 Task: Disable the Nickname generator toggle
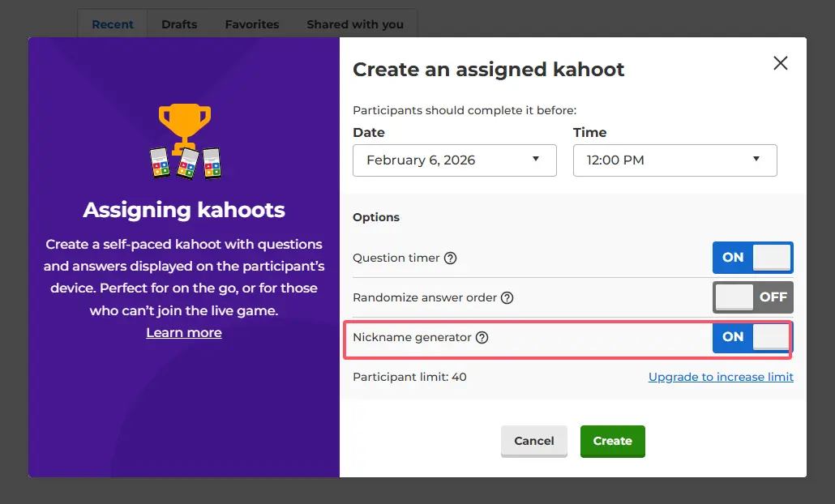(x=752, y=337)
